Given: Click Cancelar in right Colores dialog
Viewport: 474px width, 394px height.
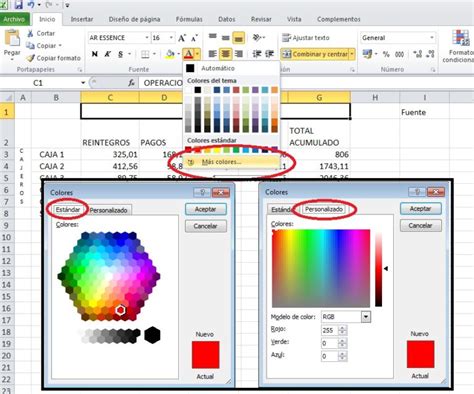Looking at the screenshot, I should coord(421,225).
